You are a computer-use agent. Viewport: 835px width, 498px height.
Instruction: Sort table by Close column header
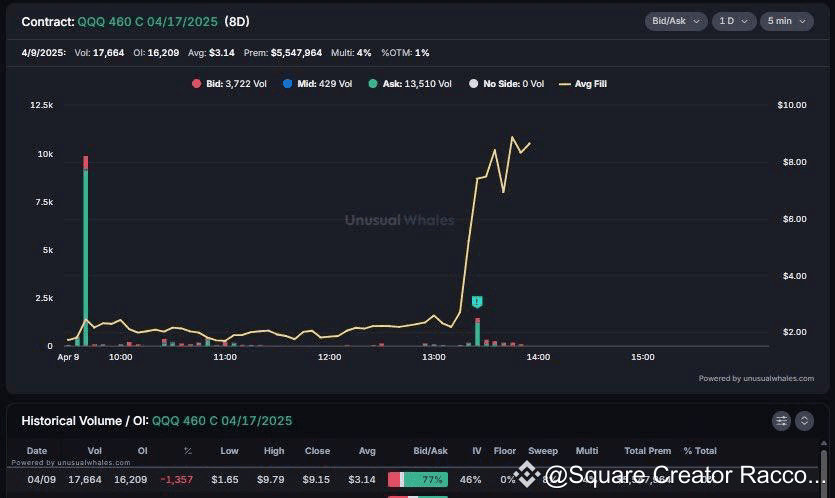(x=317, y=451)
